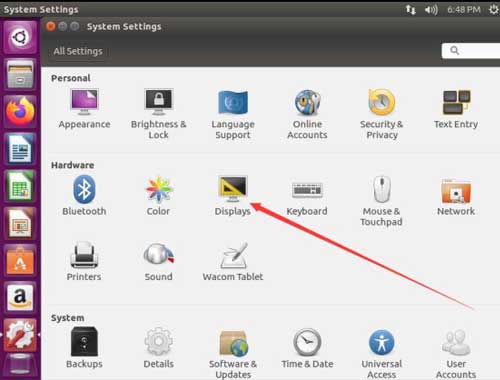Image resolution: width=500 pixels, height=380 pixels.
Task: Minimize the System Settings window
Action: point(63,26)
